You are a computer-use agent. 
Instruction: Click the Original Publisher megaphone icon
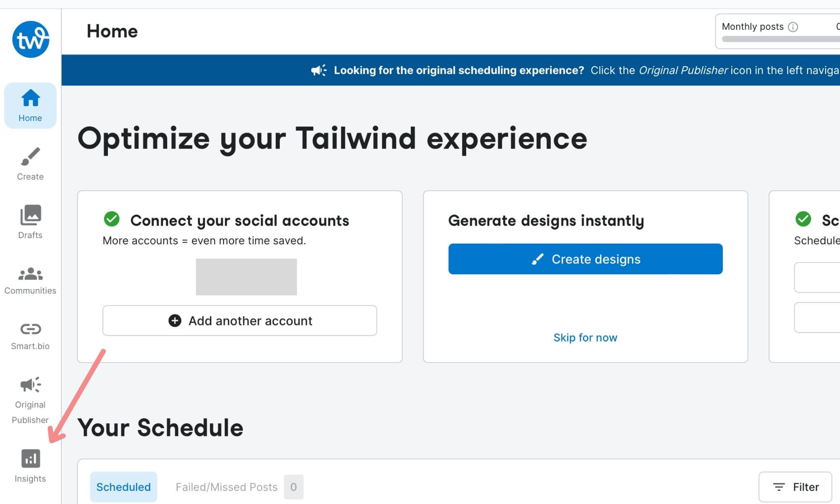[x=30, y=384]
